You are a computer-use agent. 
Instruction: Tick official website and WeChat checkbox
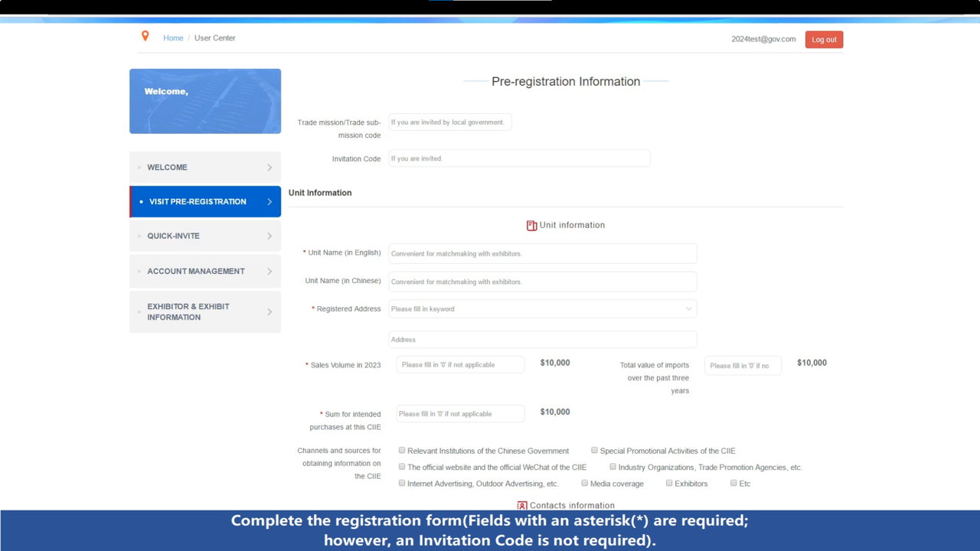[402, 467]
